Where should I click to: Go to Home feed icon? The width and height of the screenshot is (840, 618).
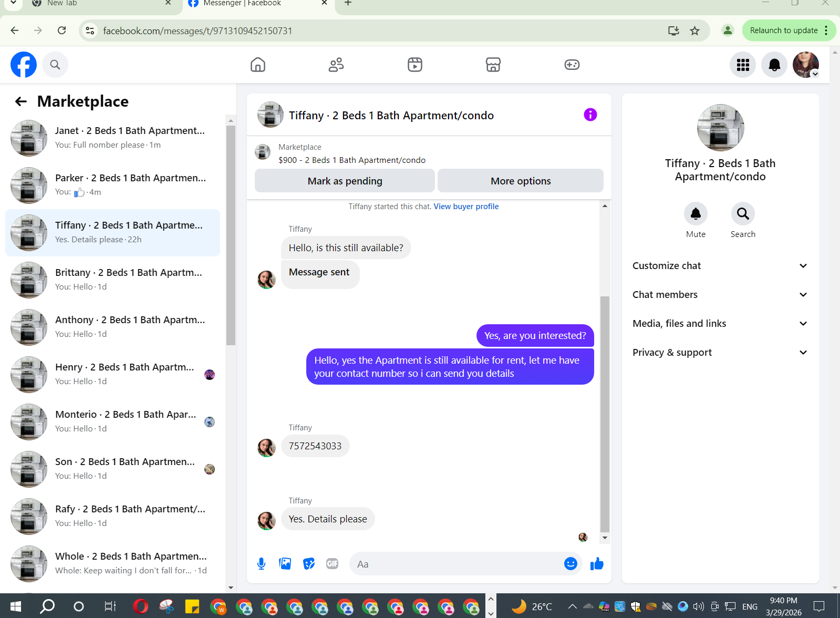pos(258,65)
